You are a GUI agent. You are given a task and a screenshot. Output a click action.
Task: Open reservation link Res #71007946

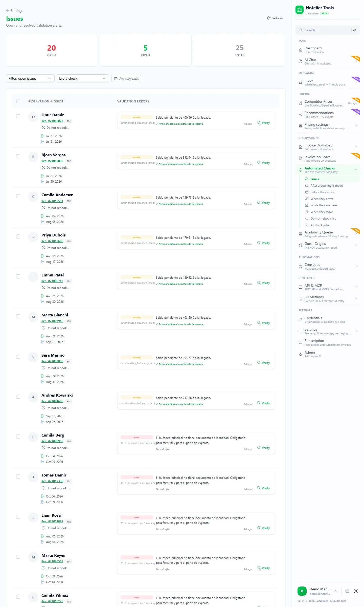click(x=52, y=321)
